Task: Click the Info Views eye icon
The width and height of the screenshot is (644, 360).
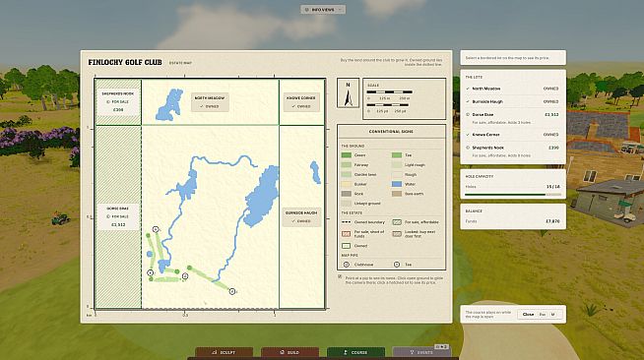Action: tap(307, 10)
